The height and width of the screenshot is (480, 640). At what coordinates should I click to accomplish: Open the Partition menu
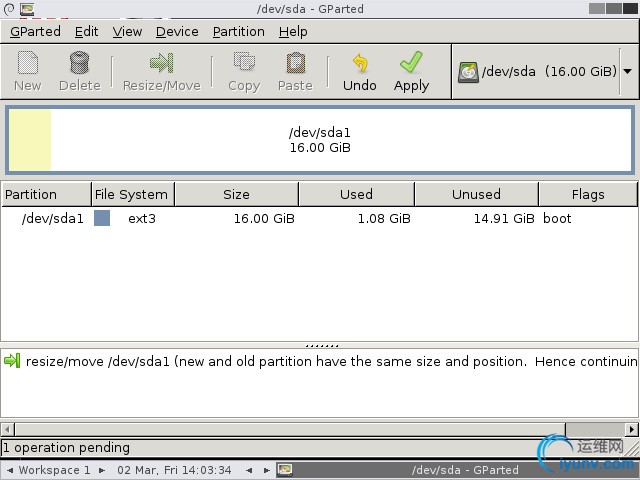click(238, 31)
